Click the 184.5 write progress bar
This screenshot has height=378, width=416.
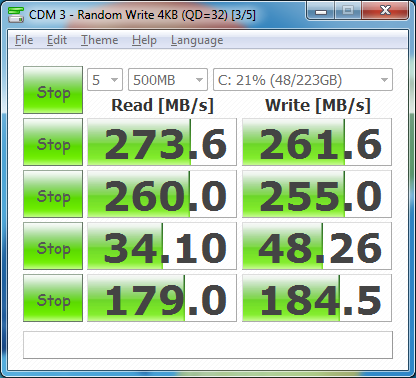(317, 298)
